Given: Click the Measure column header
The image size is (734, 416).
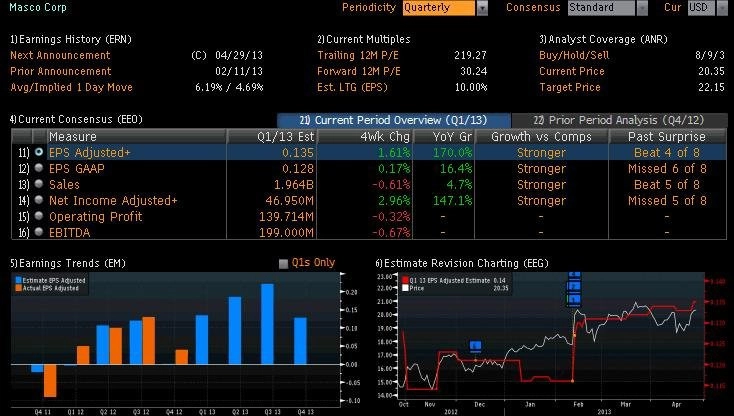Looking at the screenshot, I should coord(137,137).
